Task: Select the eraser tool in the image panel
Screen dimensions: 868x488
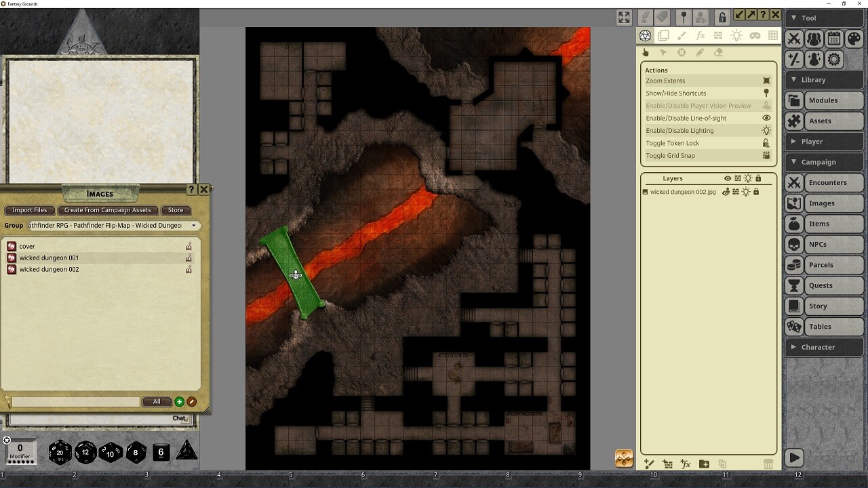Action: click(719, 52)
